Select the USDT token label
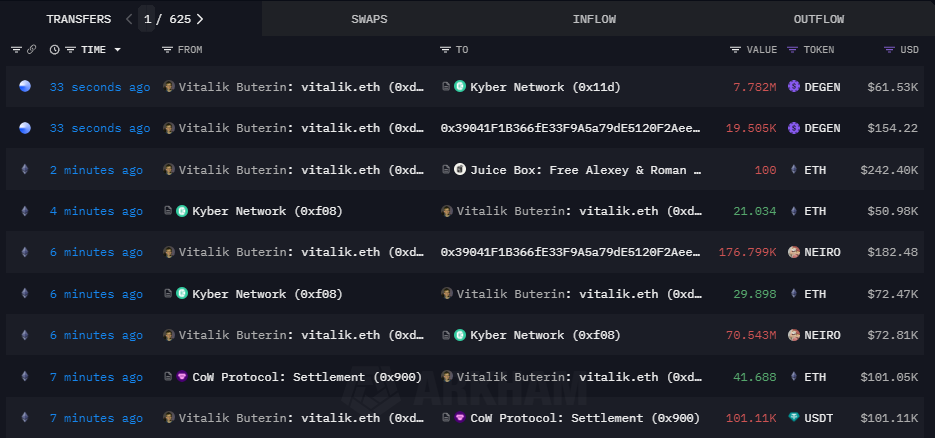Viewport: 935px width, 438px height. click(x=819, y=418)
